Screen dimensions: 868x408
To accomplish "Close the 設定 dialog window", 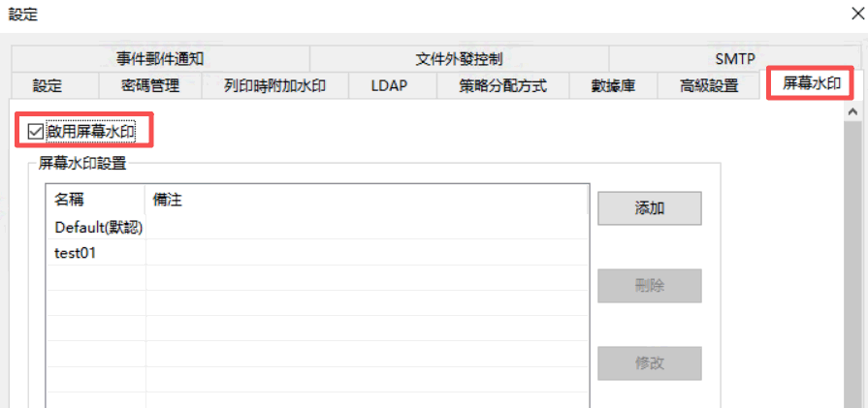I will [857, 15].
